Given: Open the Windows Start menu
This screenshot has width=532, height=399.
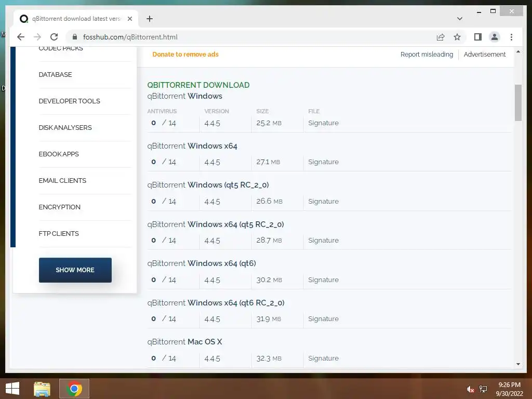Looking at the screenshot, I should (x=12, y=389).
